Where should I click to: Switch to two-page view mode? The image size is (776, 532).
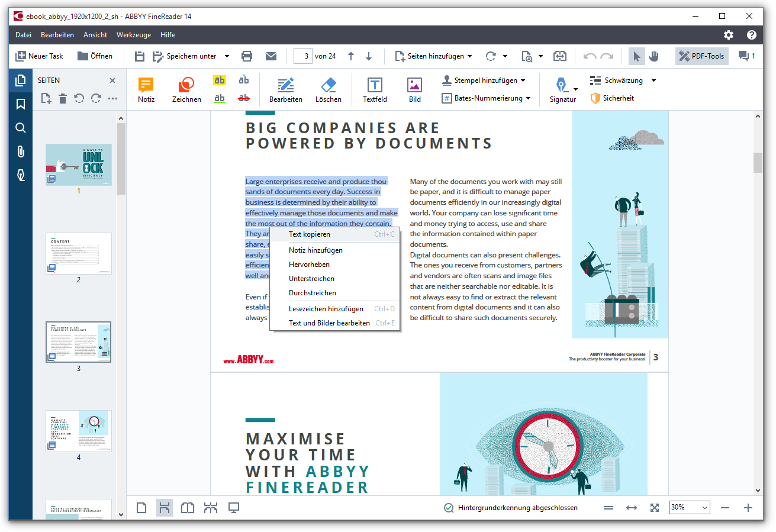[188, 508]
